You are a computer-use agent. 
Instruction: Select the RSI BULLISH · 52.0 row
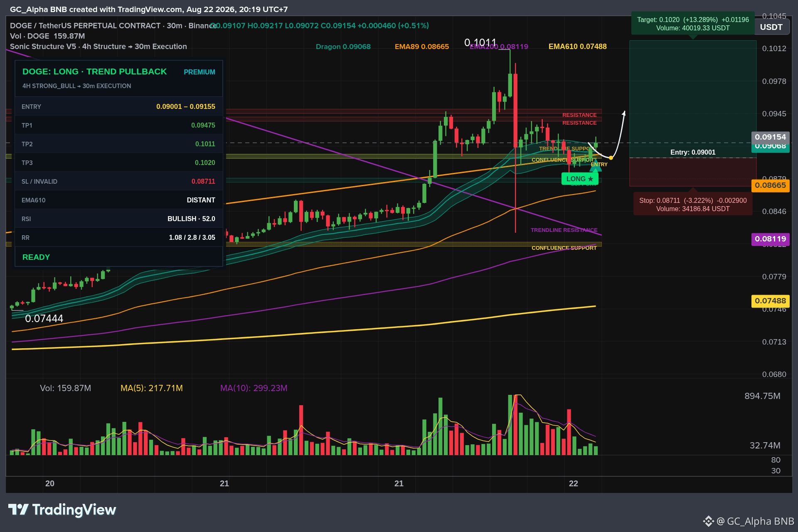(x=118, y=219)
